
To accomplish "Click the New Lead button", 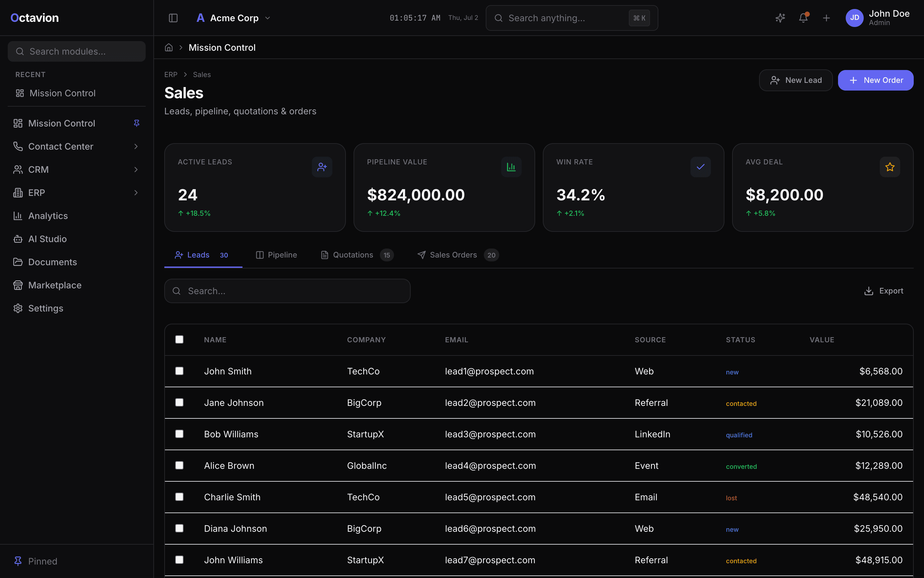I will coord(796,80).
